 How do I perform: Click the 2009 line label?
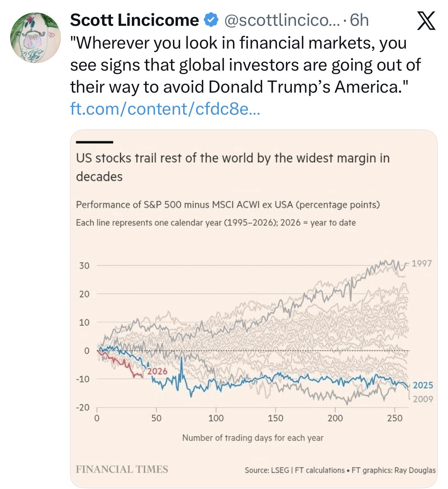423,399
